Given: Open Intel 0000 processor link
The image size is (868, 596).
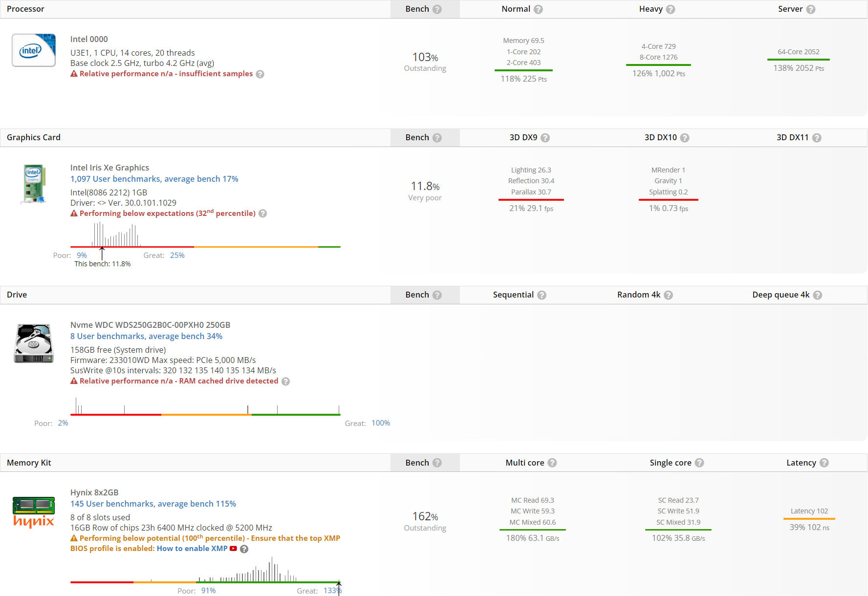Looking at the screenshot, I should [89, 39].
